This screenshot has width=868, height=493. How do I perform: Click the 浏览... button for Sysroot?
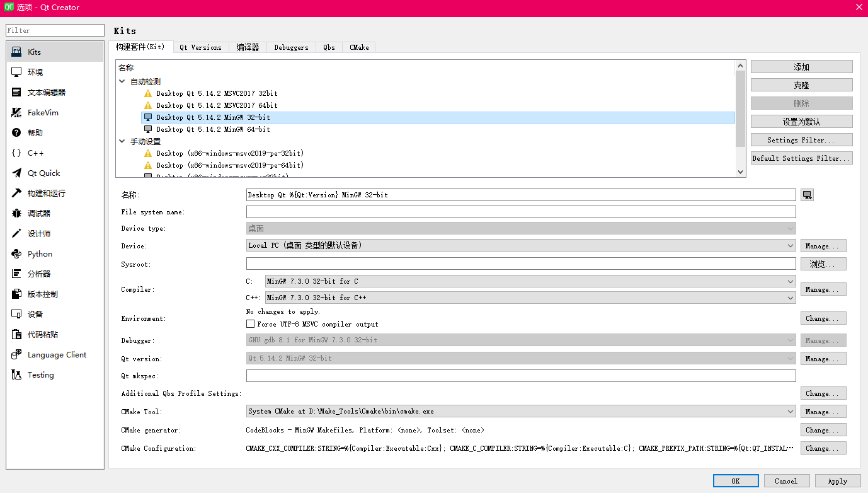823,264
